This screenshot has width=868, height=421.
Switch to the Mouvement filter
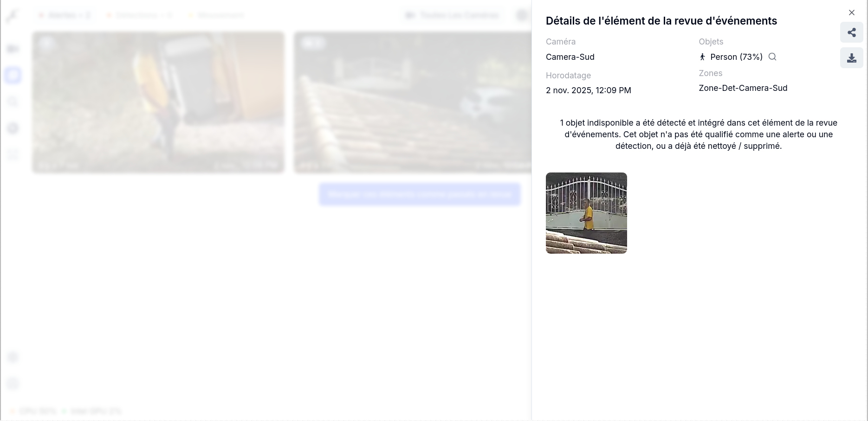click(216, 15)
